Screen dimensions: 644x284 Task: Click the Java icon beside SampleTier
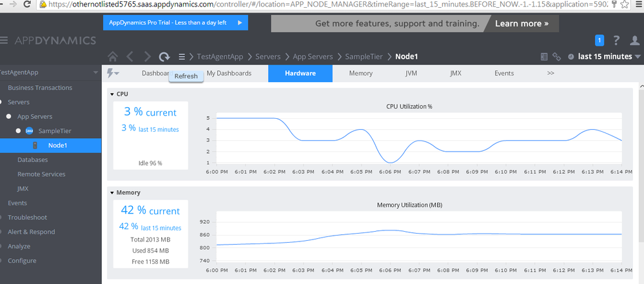[29, 130]
